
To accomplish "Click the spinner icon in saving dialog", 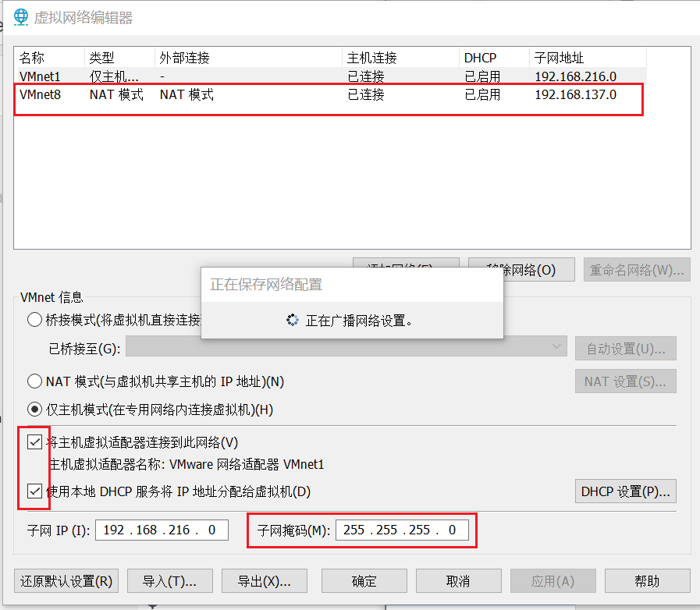I will [292, 320].
